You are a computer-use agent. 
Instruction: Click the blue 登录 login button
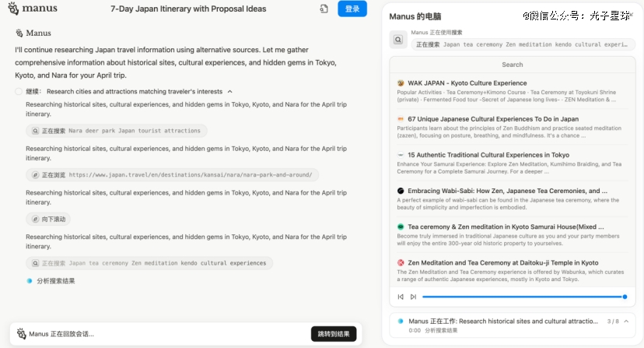coord(352,9)
